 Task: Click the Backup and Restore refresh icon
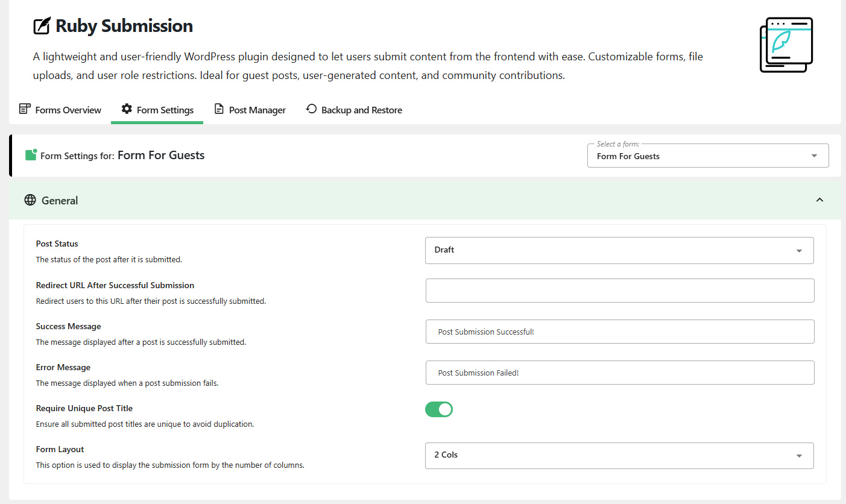click(311, 109)
